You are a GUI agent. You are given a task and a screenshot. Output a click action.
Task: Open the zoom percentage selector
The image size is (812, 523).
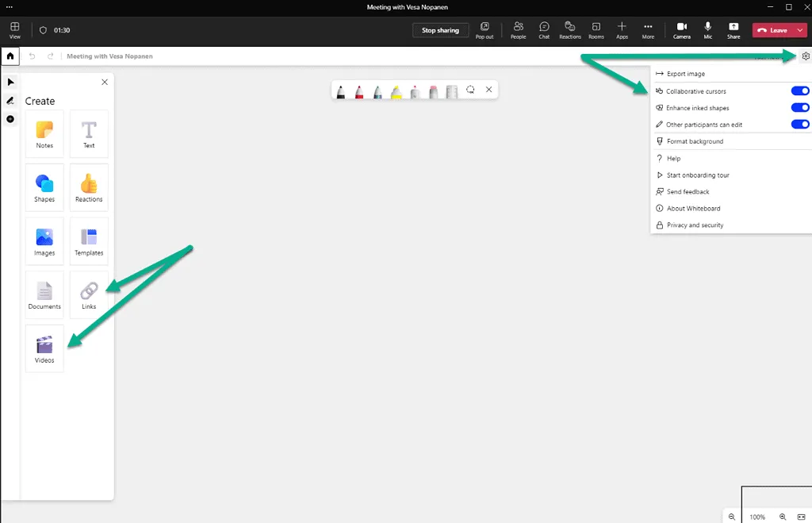tap(756, 516)
